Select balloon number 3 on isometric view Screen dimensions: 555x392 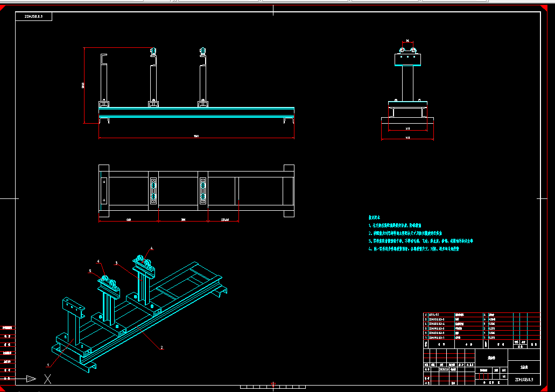116,263
